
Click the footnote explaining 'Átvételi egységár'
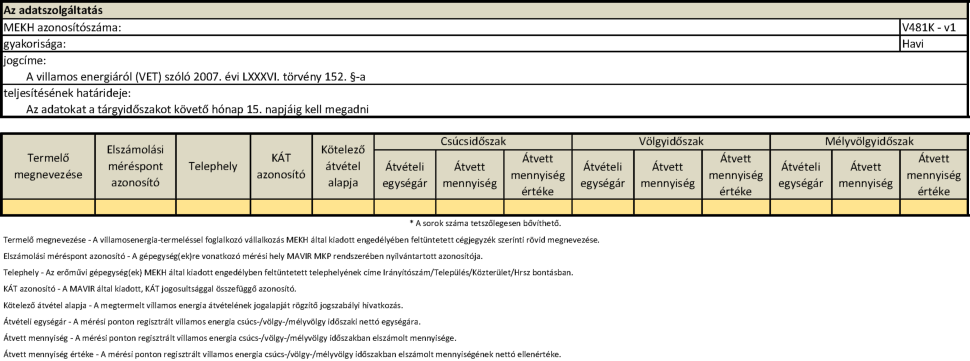[x=212, y=321]
